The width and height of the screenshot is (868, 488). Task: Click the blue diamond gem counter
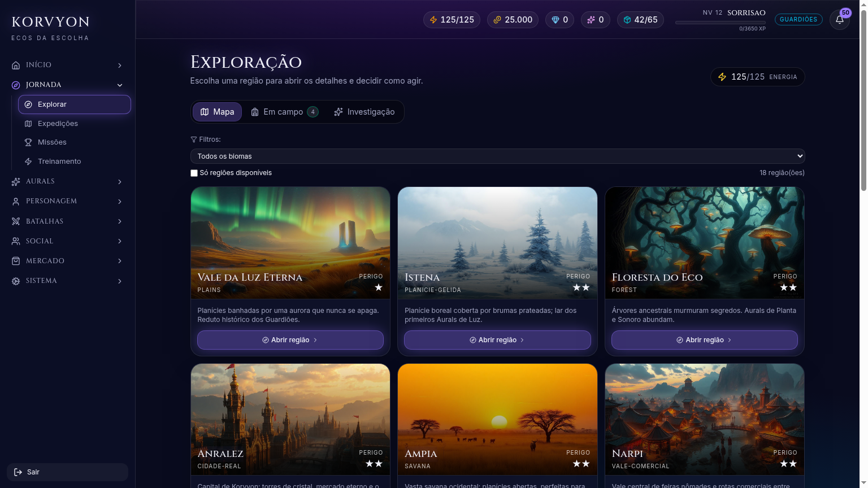(x=559, y=20)
